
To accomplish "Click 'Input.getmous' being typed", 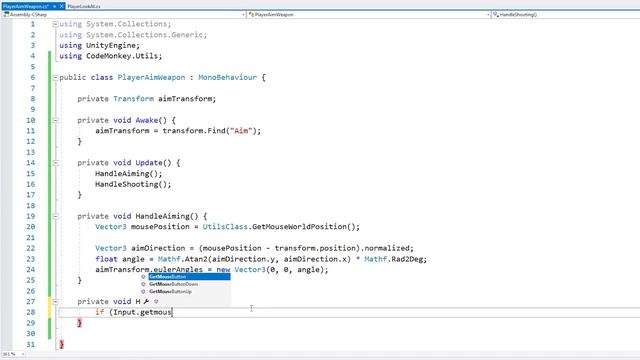I will (x=142, y=312).
